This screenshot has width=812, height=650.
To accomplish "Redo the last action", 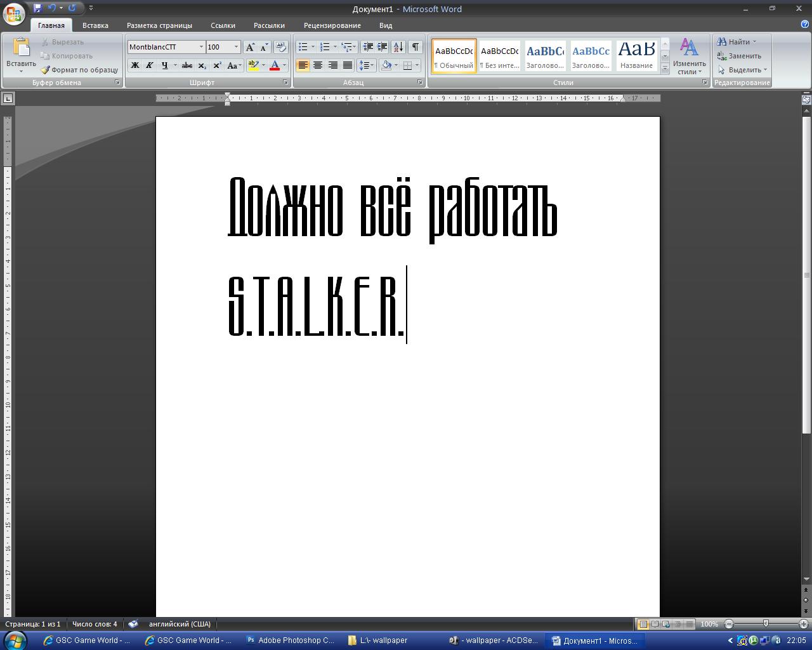I will 72,8.
